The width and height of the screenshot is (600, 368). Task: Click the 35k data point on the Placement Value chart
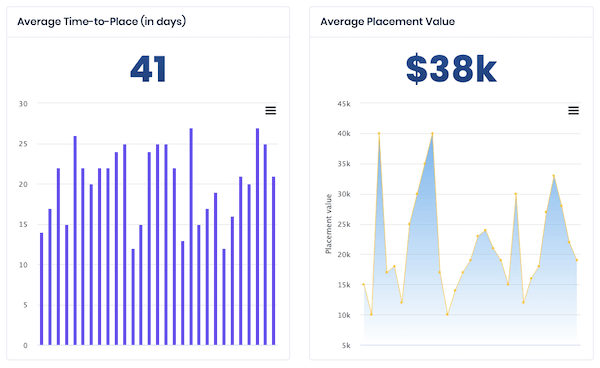[424, 164]
